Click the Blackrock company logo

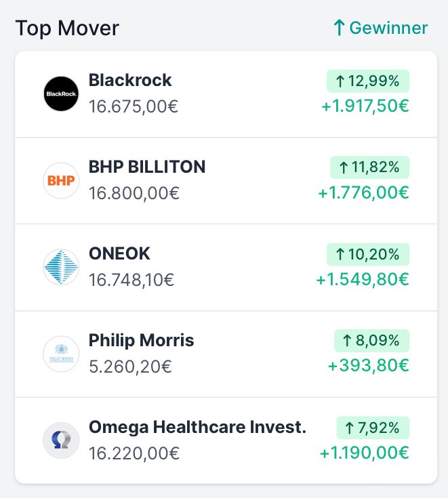pyautogui.click(x=61, y=94)
